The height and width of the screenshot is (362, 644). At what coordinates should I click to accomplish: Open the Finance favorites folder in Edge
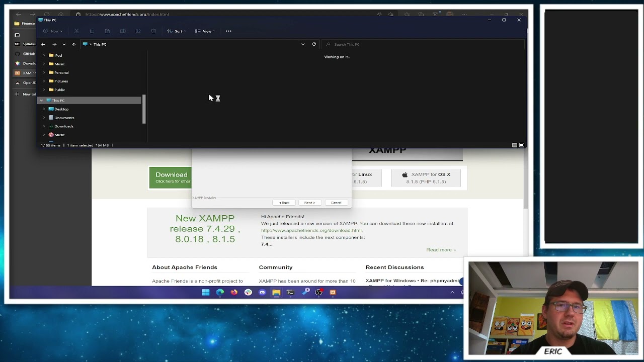point(25,24)
